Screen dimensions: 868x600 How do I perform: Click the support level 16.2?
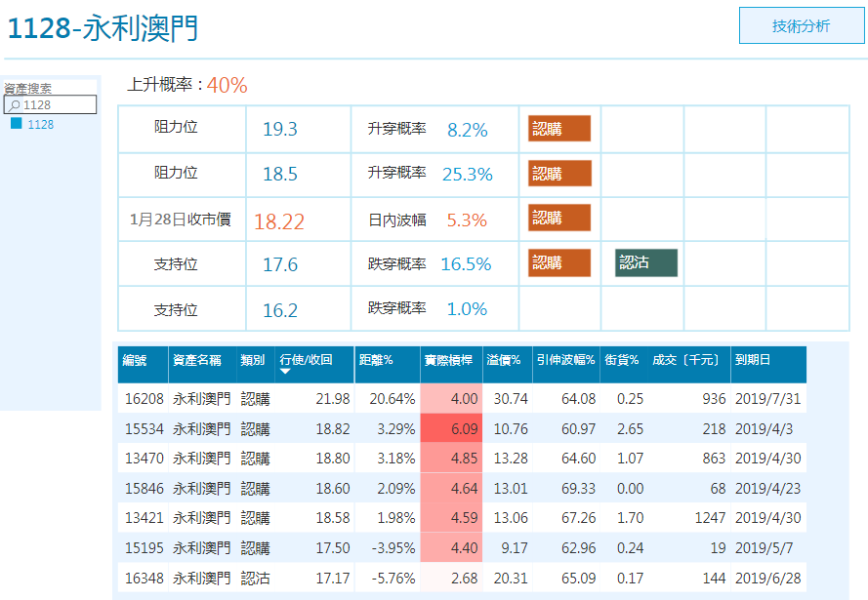click(x=280, y=310)
